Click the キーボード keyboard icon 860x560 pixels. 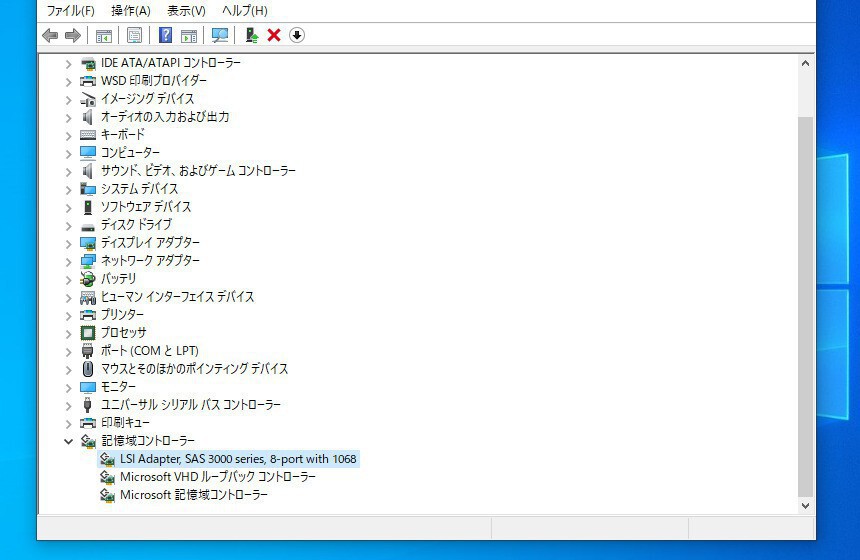coord(88,135)
